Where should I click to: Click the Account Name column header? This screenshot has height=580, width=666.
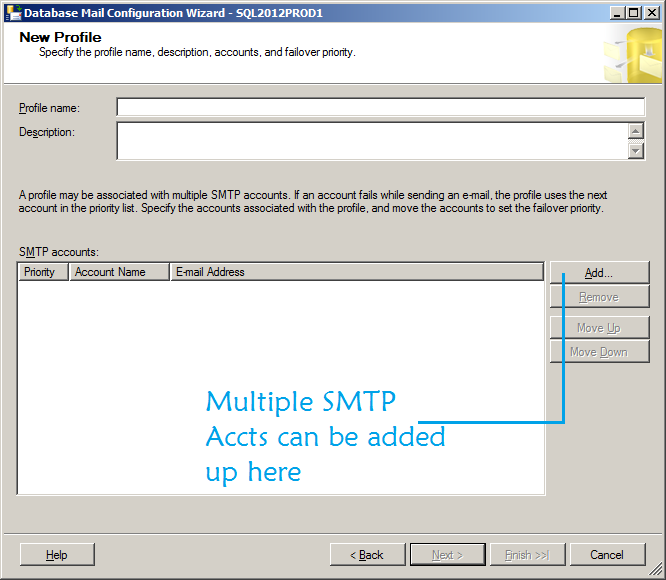(119, 272)
